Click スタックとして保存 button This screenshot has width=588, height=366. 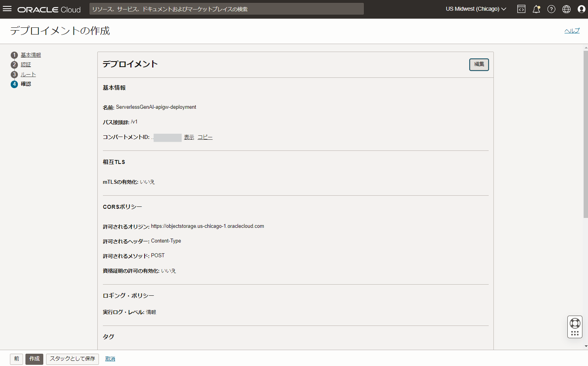[x=72, y=359]
